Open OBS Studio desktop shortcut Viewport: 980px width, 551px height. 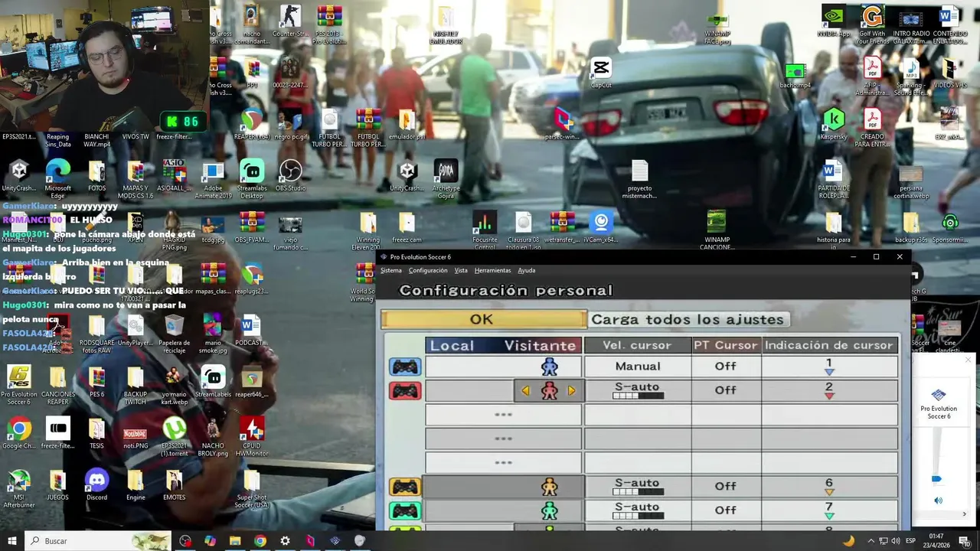pyautogui.click(x=290, y=175)
